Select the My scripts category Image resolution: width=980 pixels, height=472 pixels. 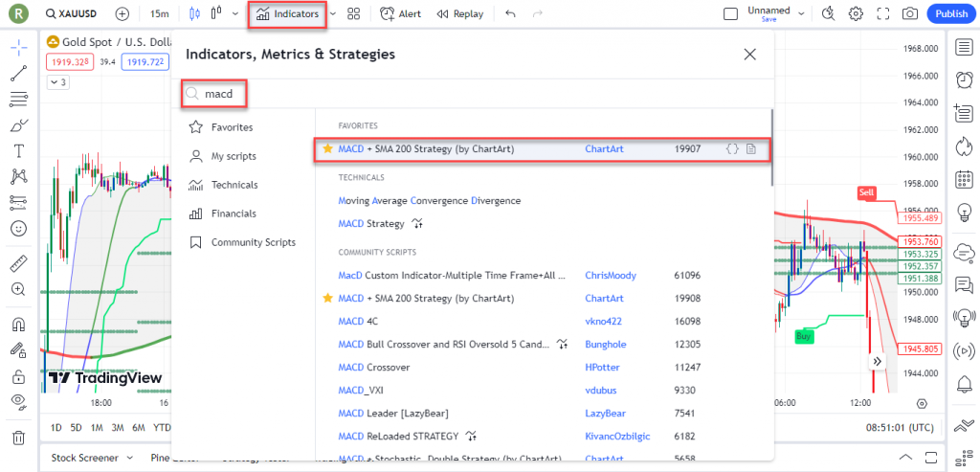tap(243, 156)
